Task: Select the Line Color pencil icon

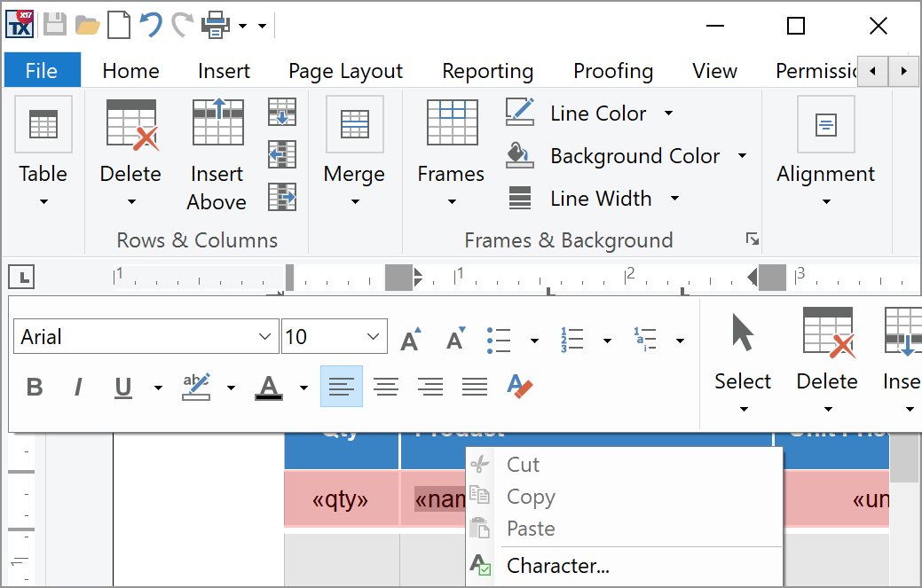Action: coord(519,113)
